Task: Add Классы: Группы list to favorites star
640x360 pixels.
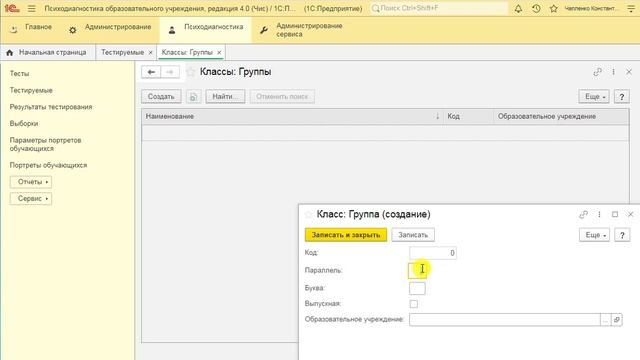Action: 191,72
